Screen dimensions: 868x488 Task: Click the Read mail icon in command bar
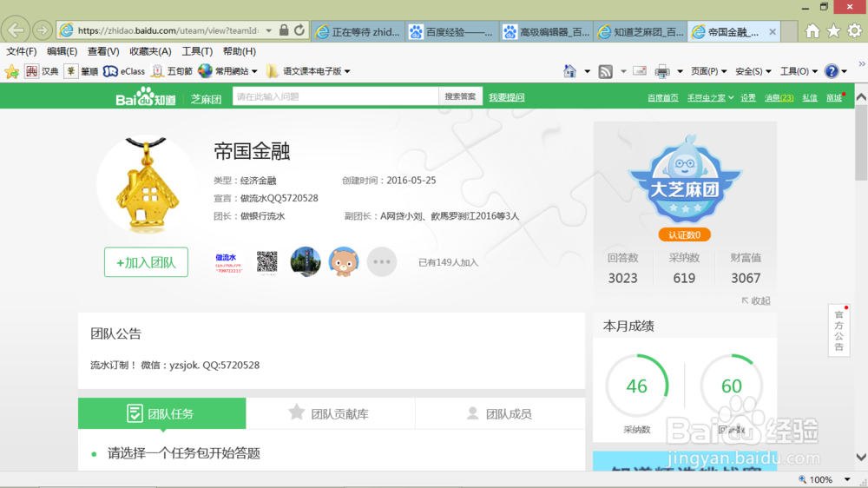640,71
